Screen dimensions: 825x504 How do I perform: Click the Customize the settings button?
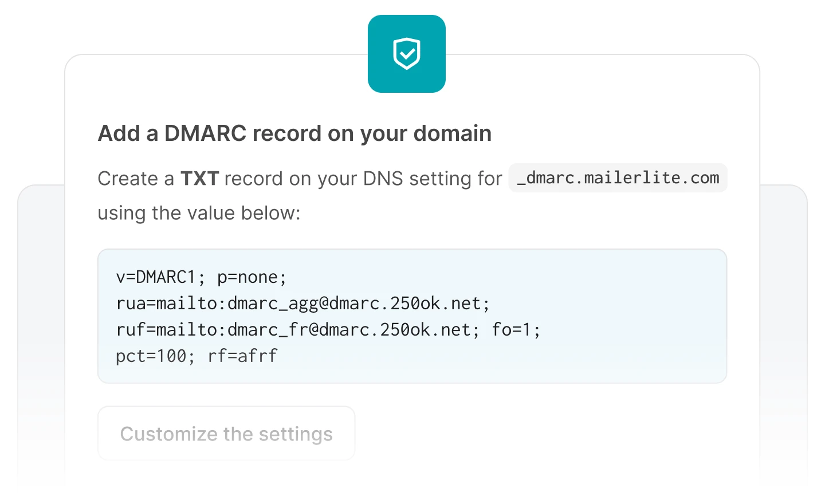[226, 434]
